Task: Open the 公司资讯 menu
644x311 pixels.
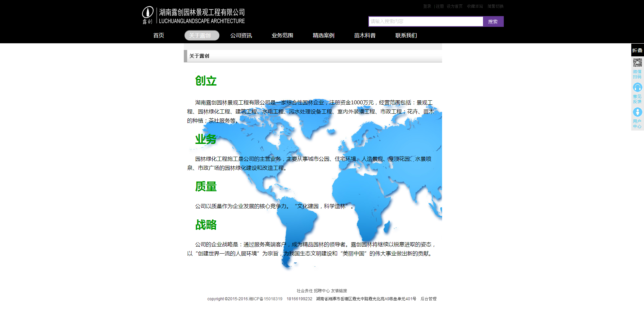Action: point(241,35)
